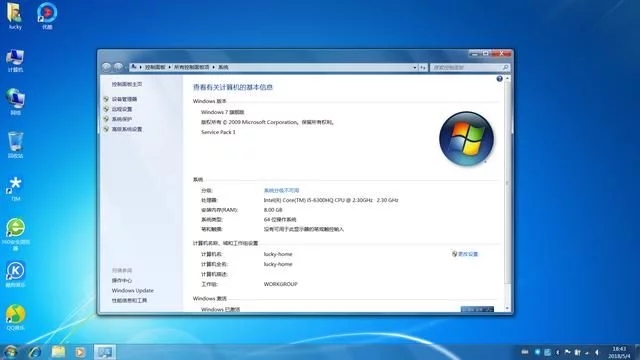Click 'lucky-home' in the computer name (计算机名) row
The image size is (640, 360).
[x=278, y=254]
